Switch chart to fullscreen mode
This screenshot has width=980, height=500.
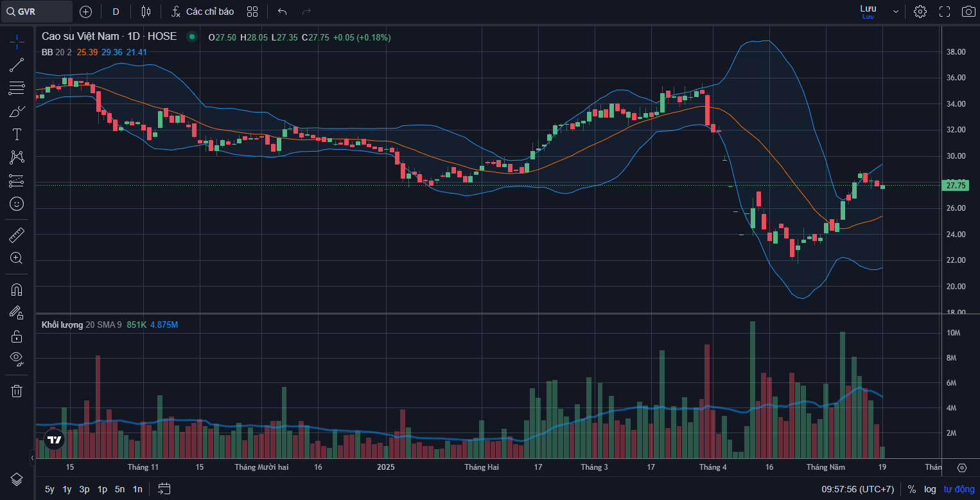coord(945,12)
